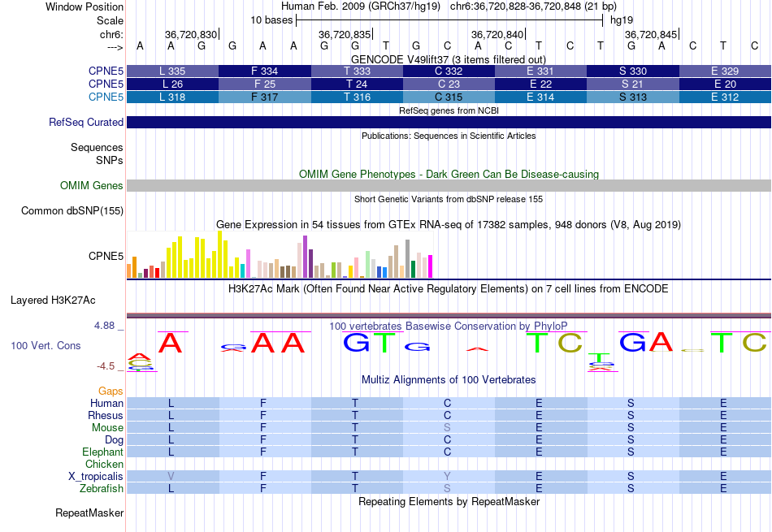Open the OMIM Genes track label
The height and width of the screenshot is (532, 772).
[x=92, y=185]
